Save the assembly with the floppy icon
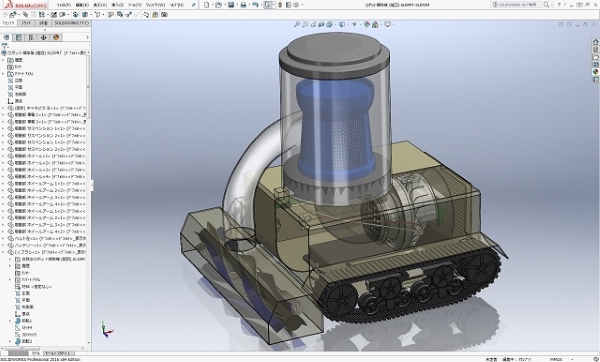The width and height of the screenshot is (600, 362). pos(231,5)
